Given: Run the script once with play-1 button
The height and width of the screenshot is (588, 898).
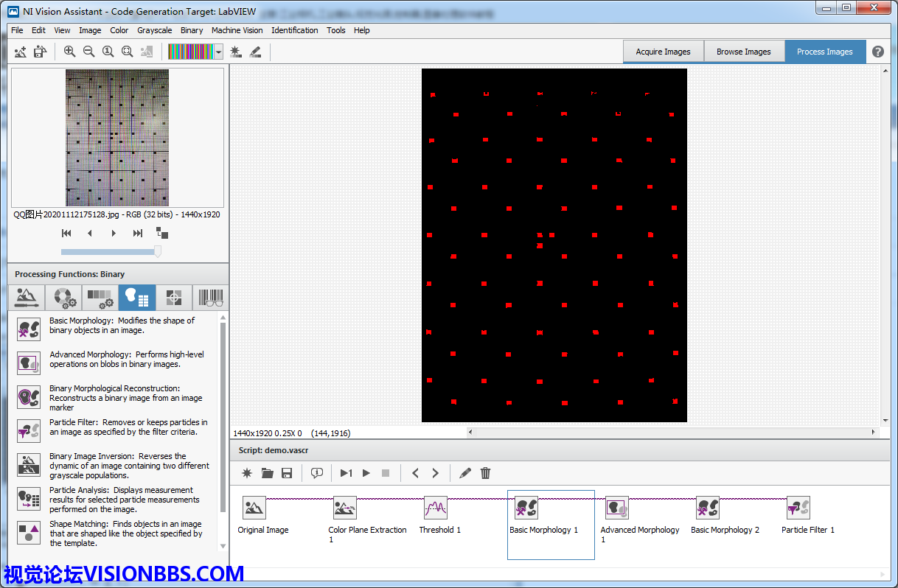Looking at the screenshot, I should tap(346, 473).
